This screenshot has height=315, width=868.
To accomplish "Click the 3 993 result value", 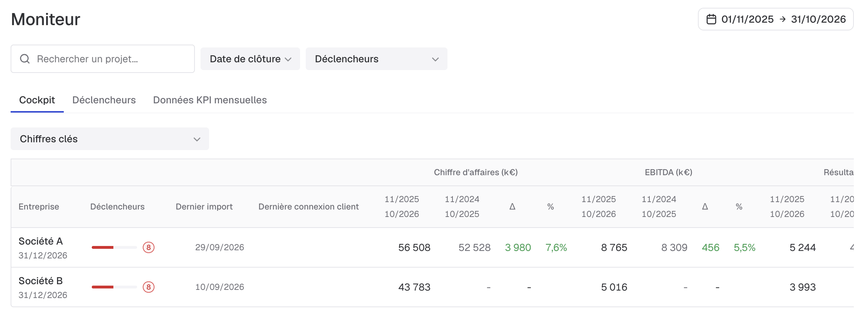I will (802, 287).
